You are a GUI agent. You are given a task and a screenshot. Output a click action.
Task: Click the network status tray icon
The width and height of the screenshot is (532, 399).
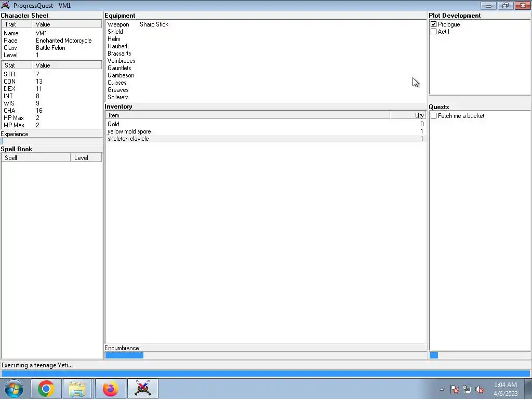tap(467, 389)
